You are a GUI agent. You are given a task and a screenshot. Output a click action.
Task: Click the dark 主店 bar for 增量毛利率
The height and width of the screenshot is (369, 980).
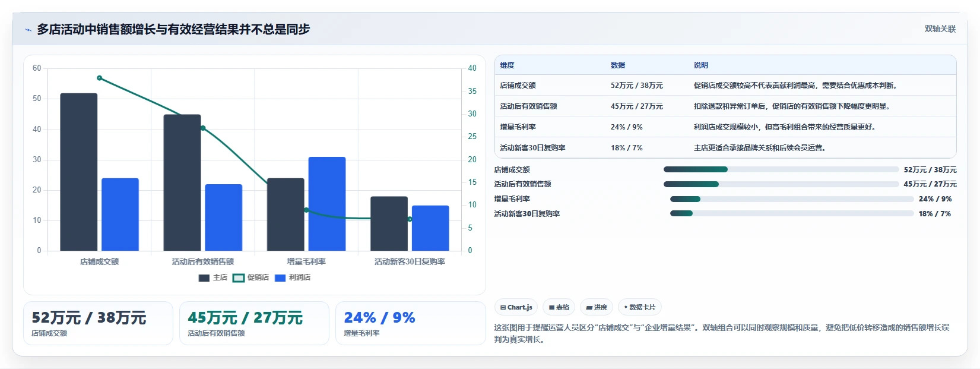click(x=286, y=215)
